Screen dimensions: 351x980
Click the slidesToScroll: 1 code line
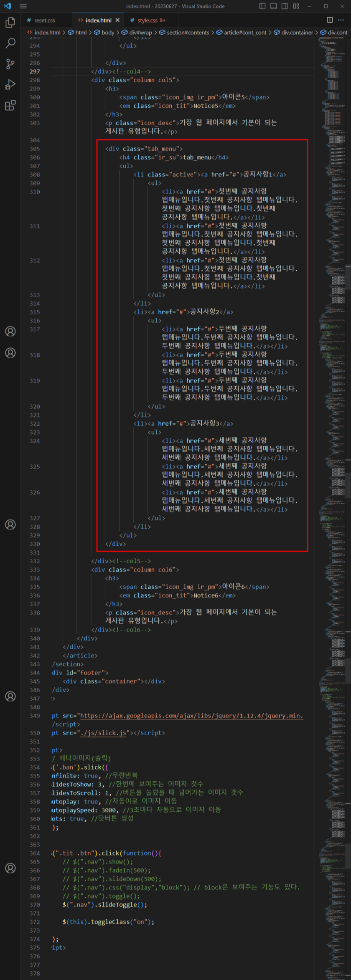pos(147,793)
